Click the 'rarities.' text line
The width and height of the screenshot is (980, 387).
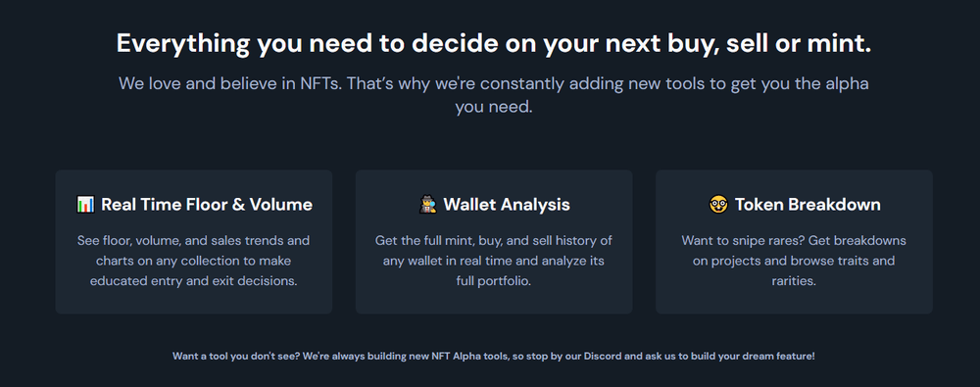tap(794, 281)
